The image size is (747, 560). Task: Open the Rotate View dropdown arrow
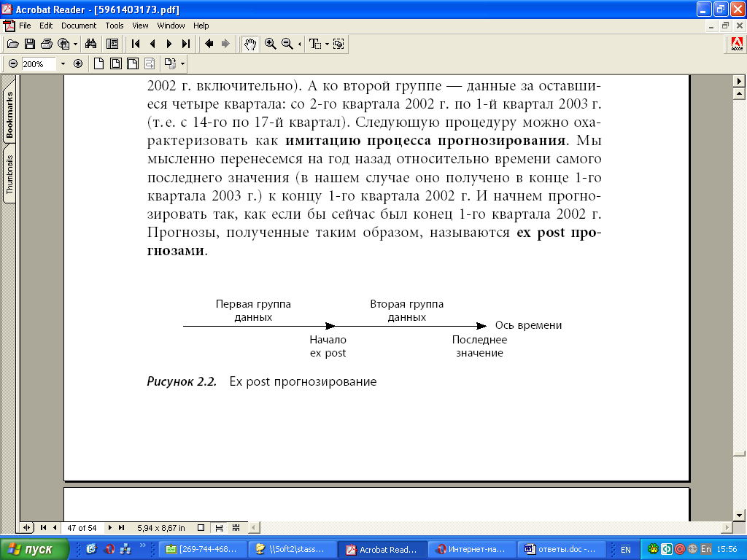182,63
